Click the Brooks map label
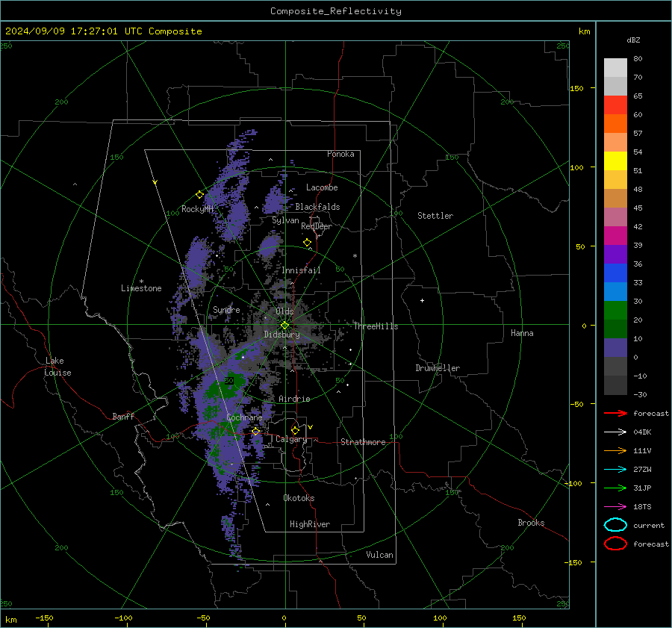This screenshot has width=672, height=628. tap(531, 523)
